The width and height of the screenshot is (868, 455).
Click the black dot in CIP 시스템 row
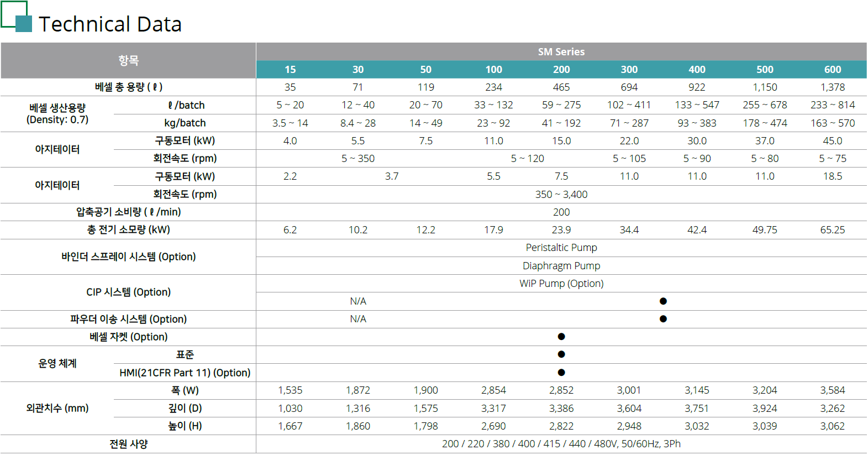[663, 301]
